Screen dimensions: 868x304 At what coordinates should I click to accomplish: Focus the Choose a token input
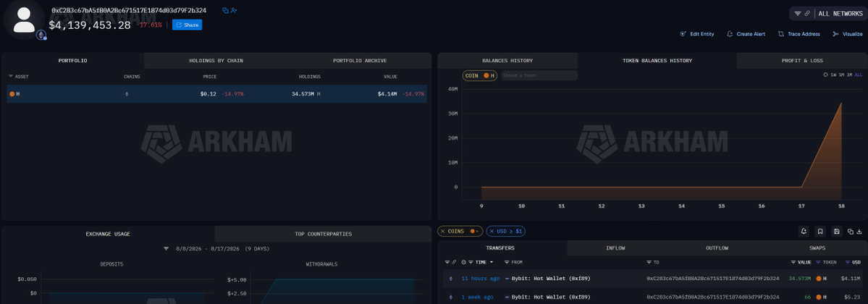click(539, 75)
